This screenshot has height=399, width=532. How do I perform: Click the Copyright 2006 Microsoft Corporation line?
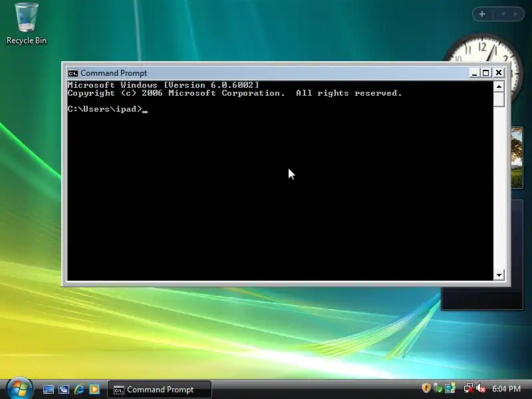[235, 93]
